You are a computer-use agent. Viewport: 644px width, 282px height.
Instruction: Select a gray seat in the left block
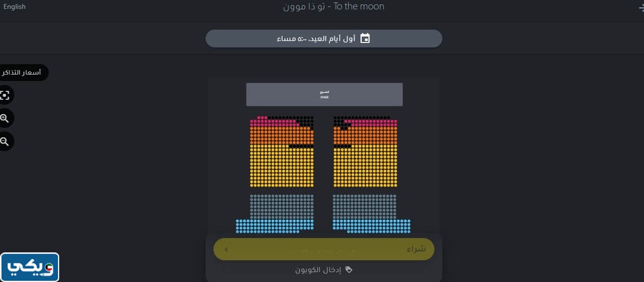click(x=281, y=205)
